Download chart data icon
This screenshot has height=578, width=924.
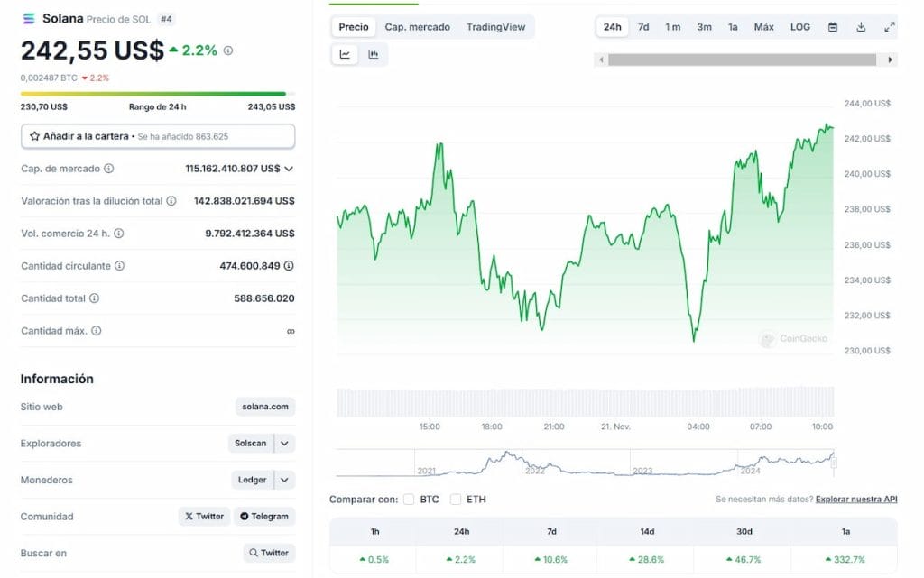pos(861,27)
